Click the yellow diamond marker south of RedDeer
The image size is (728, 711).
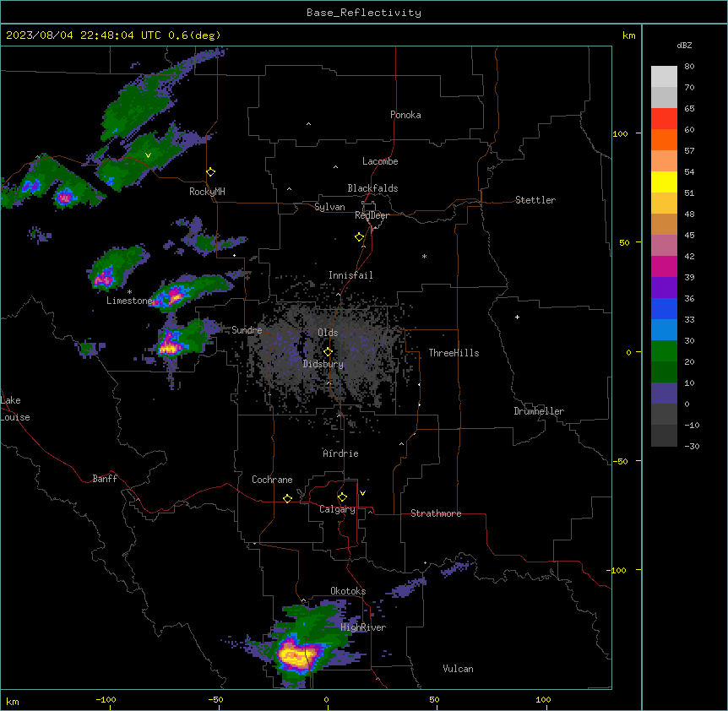pos(360,237)
